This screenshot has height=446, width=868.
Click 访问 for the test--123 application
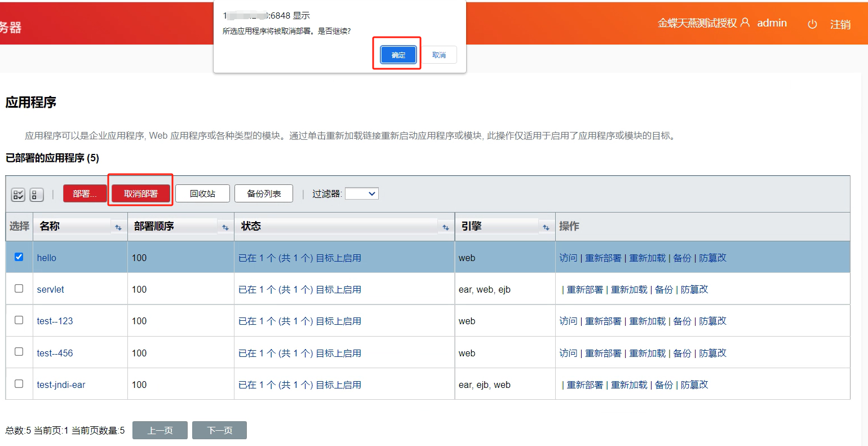pos(568,321)
